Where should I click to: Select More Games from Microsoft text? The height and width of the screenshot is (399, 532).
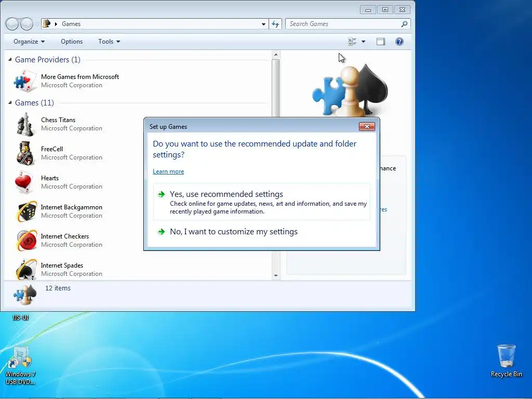point(80,77)
